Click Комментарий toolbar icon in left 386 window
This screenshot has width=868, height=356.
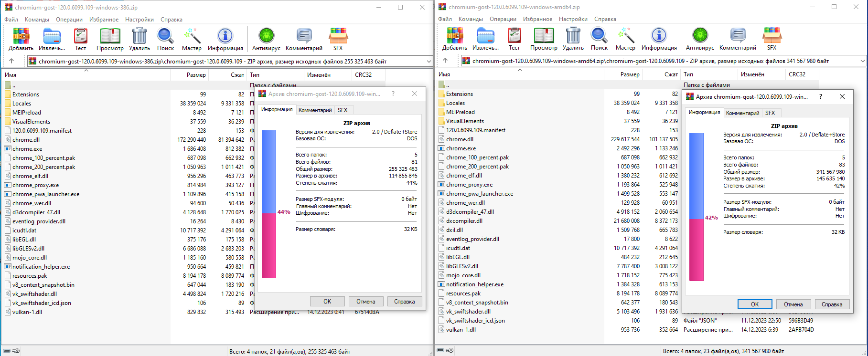304,39
